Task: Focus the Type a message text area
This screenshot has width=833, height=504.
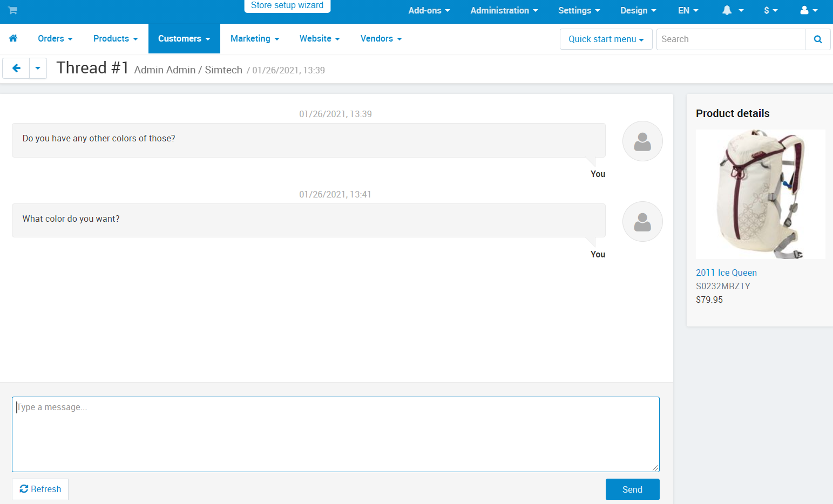Action: (336, 434)
